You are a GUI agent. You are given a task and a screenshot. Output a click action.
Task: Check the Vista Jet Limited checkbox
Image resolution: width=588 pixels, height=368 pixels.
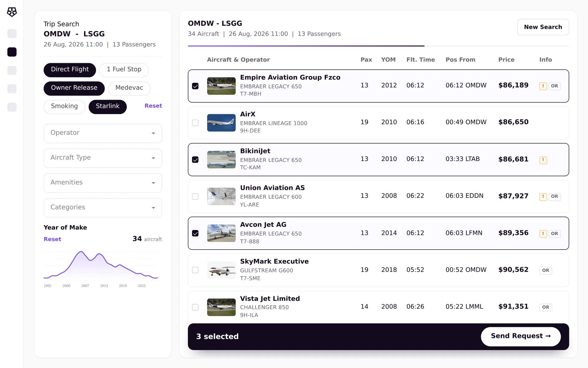[x=195, y=307]
